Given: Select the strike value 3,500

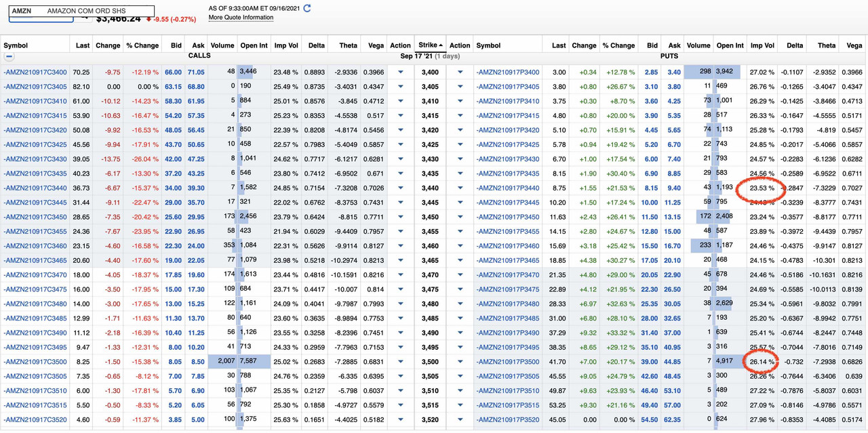Looking at the screenshot, I should point(430,362).
